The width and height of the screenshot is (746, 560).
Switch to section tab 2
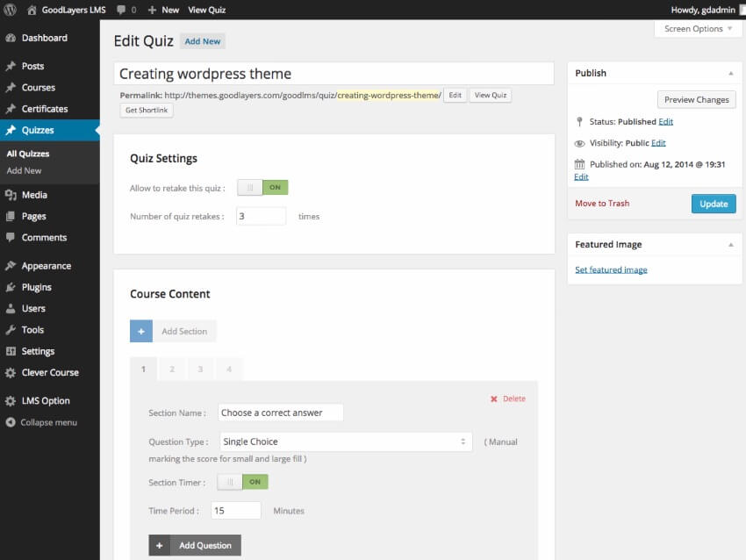(x=172, y=370)
